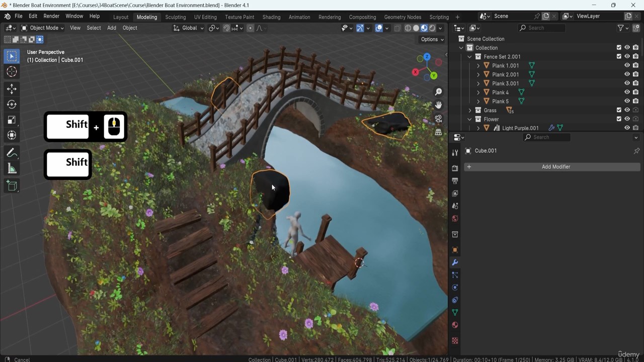Open the Modifiers properties tab
The image size is (644, 362).
[455, 262]
